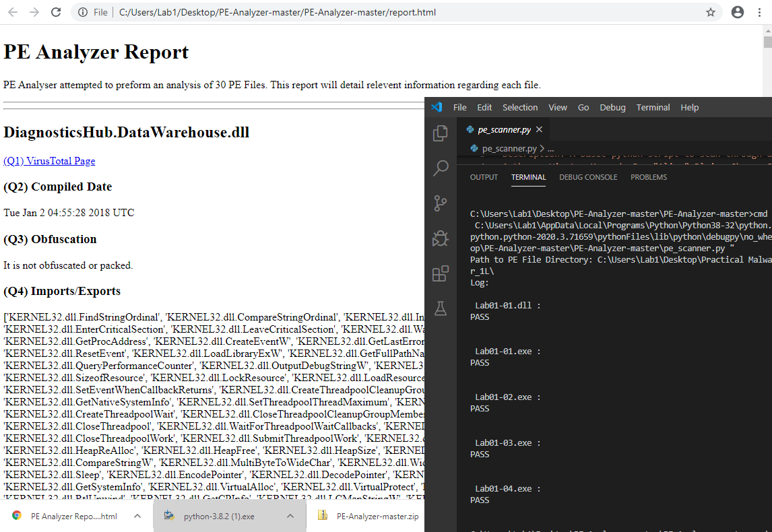Click the site info icon in address bar
This screenshot has width=772, height=532.
84,12
